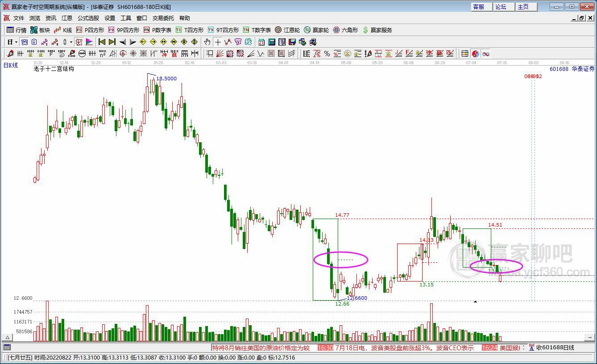This screenshot has height=364, width=597.
Task: Click the 客服 button
Action: pyautogui.click(x=482, y=7)
